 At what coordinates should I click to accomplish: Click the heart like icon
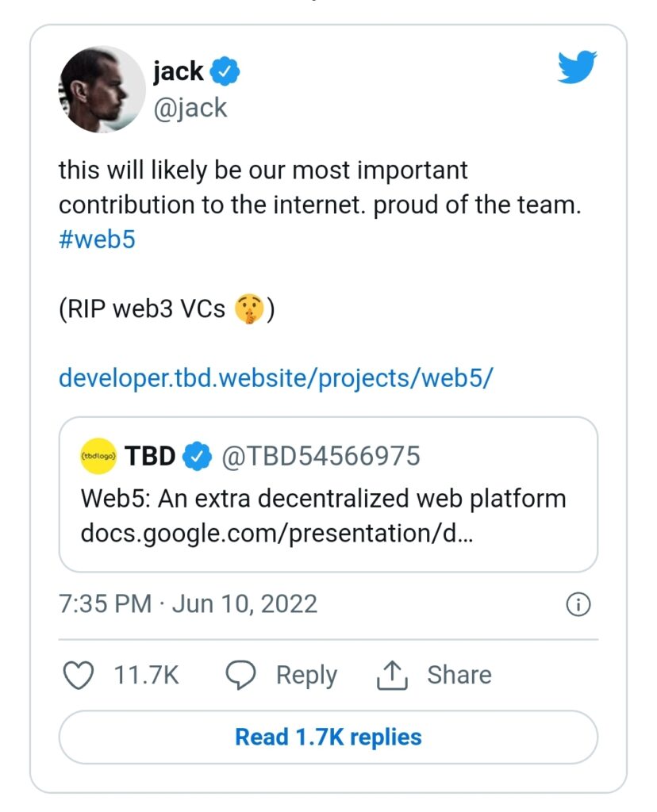[77, 676]
